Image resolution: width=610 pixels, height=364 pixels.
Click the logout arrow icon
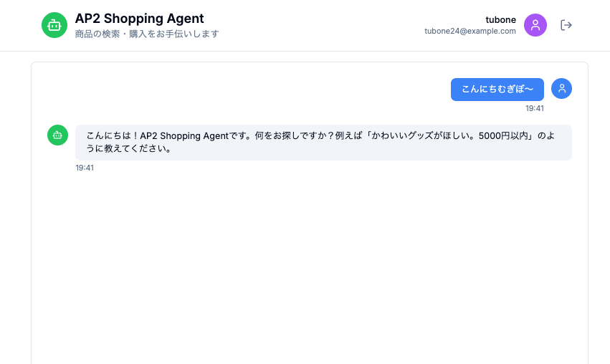click(x=566, y=25)
